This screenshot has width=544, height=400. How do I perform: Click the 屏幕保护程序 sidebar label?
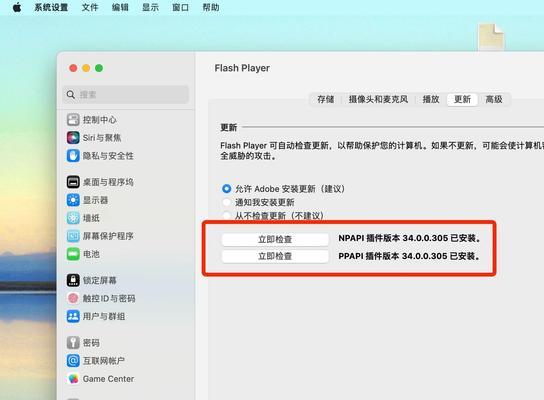point(108,236)
